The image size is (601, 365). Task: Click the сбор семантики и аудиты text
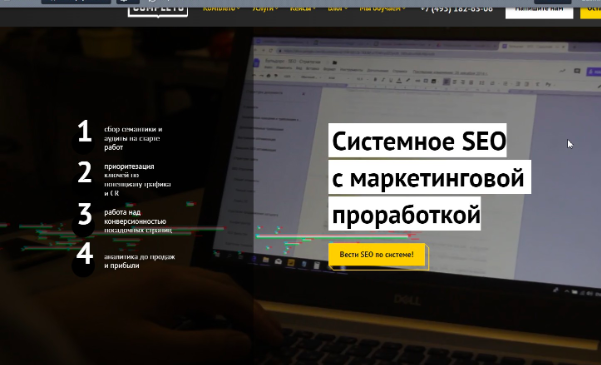(133, 138)
